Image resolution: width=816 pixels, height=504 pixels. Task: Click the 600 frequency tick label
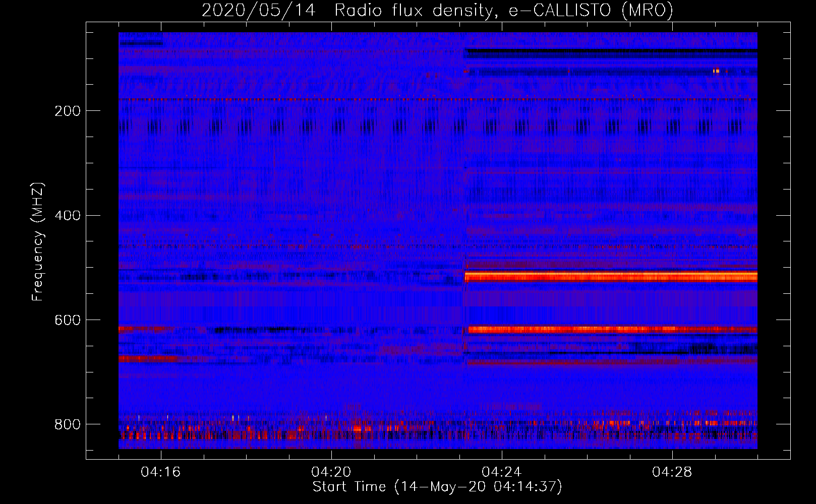coord(68,320)
